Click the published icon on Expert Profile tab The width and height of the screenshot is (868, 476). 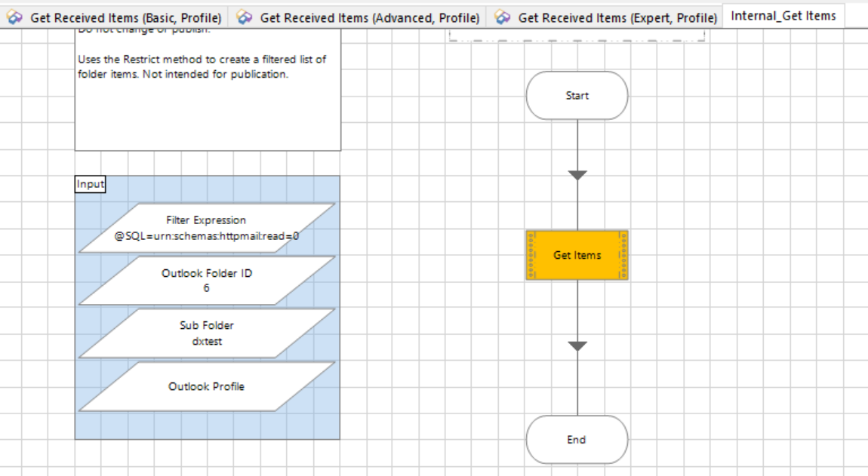coord(502,17)
